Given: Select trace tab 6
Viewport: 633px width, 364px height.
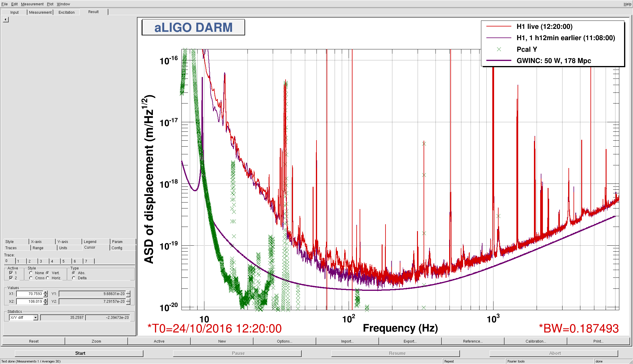Looking at the screenshot, I should point(78,261).
